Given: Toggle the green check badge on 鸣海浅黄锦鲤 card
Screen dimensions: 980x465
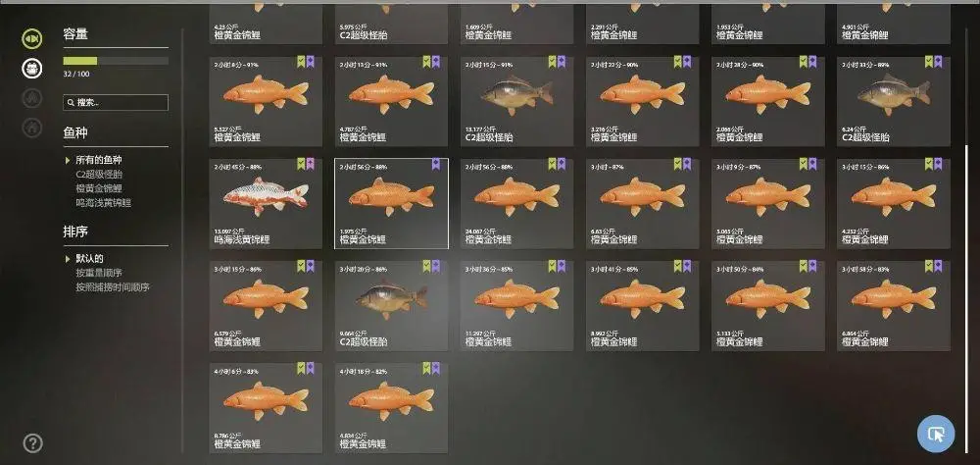Looking at the screenshot, I should click(x=301, y=164).
